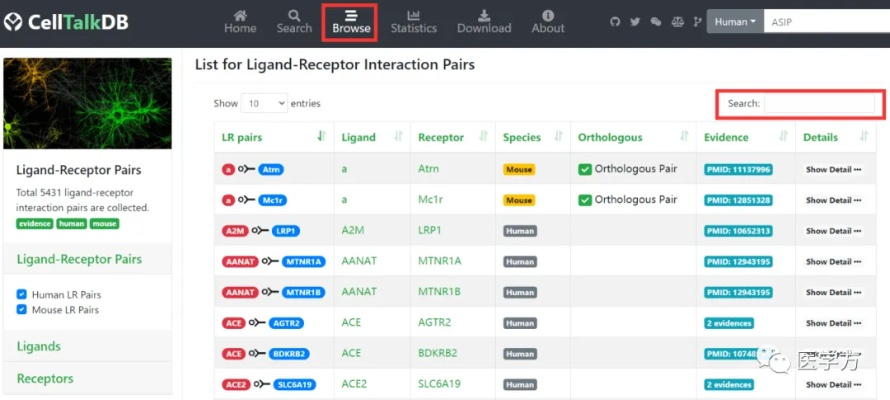Click the neuron image thumbnail
Image resolution: width=890 pixels, height=400 pixels.
click(x=87, y=103)
